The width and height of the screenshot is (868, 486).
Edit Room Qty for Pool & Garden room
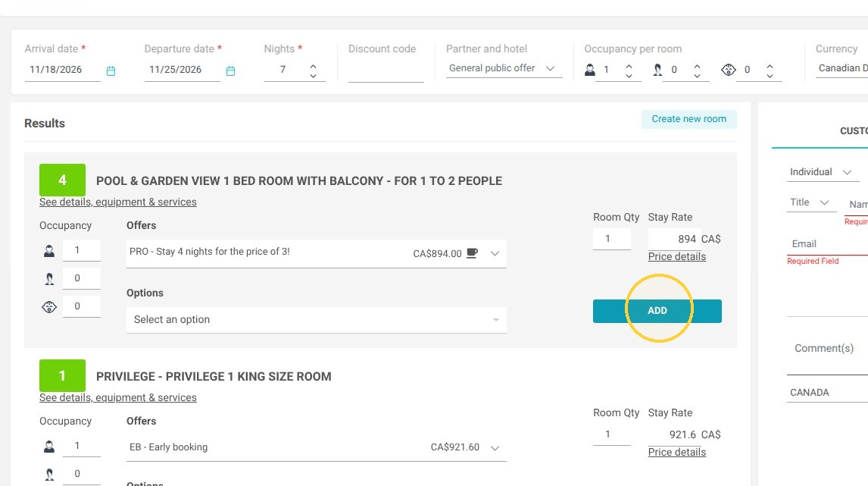[x=612, y=239]
